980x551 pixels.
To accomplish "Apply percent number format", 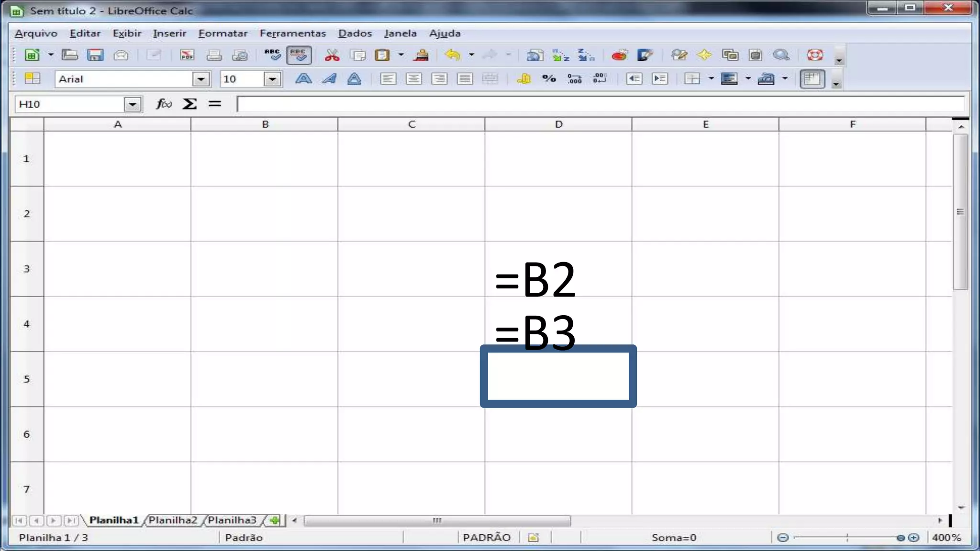I will (x=549, y=78).
